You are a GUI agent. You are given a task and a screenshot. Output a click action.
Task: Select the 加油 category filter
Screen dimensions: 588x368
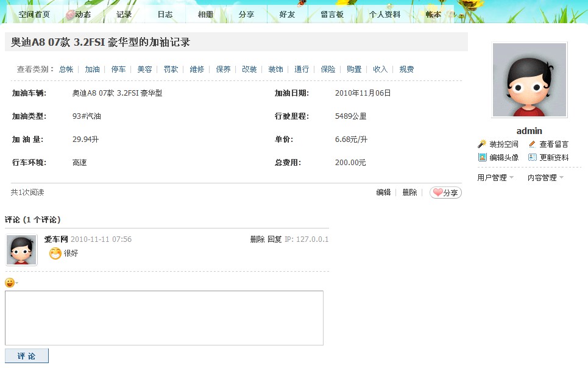pos(93,69)
